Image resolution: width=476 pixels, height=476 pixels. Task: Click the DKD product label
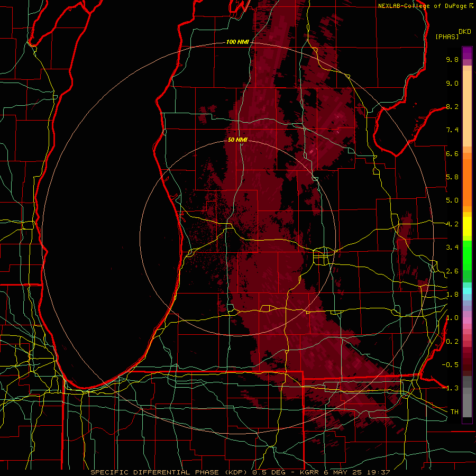[x=464, y=32]
